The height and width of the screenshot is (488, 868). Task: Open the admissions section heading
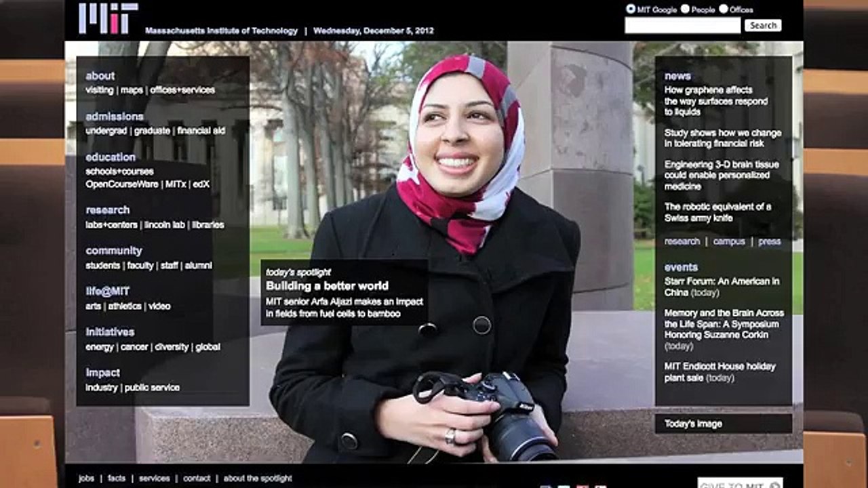click(115, 117)
